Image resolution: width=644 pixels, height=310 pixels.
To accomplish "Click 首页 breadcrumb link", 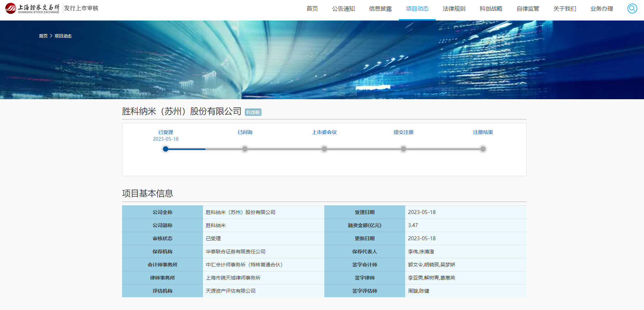I will 43,36.
